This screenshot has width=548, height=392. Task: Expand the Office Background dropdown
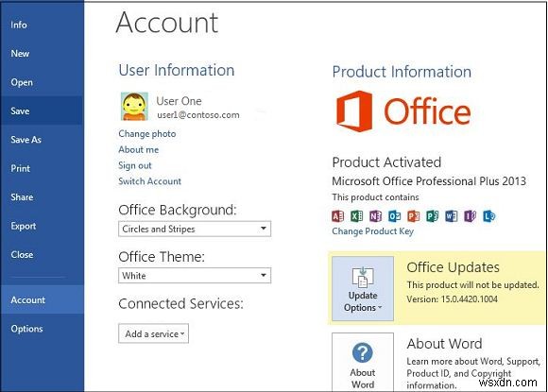(195, 229)
